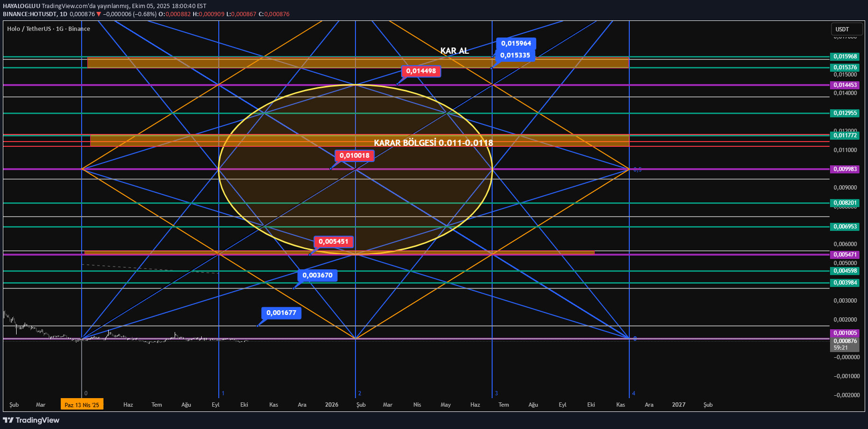Click the KAR AL text annotation

454,51
